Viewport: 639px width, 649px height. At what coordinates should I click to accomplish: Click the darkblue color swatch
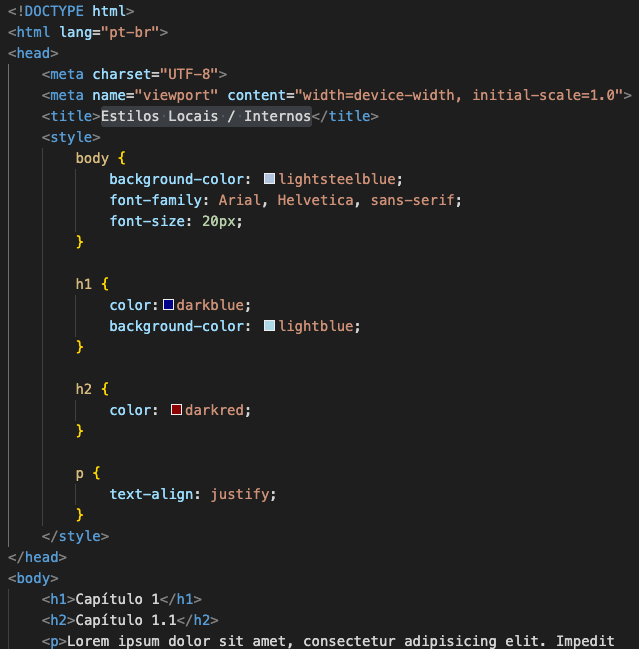click(168, 305)
